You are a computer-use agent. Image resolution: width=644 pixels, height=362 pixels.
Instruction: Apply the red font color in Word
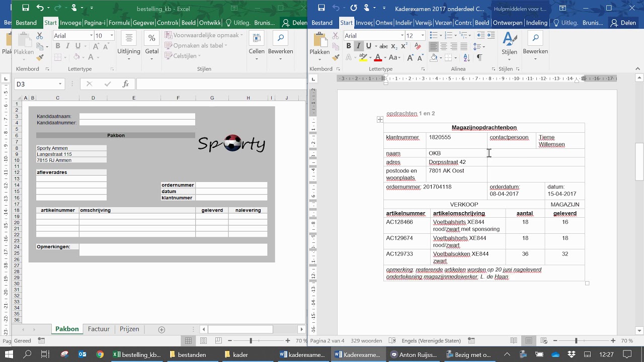pos(378,58)
